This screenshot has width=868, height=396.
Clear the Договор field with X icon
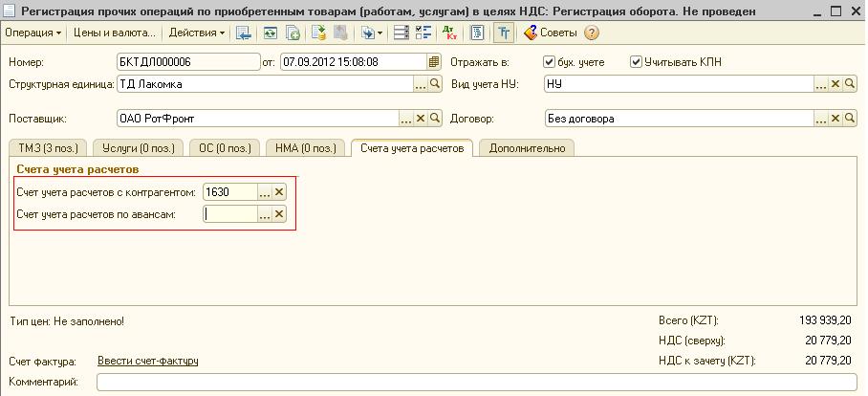pyautogui.click(x=835, y=119)
